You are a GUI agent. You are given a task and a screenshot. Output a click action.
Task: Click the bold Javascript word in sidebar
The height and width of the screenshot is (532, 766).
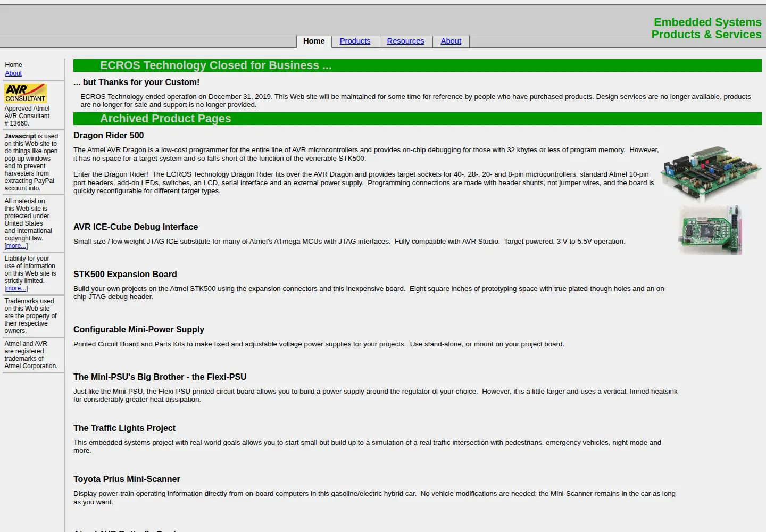tap(20, 136)
